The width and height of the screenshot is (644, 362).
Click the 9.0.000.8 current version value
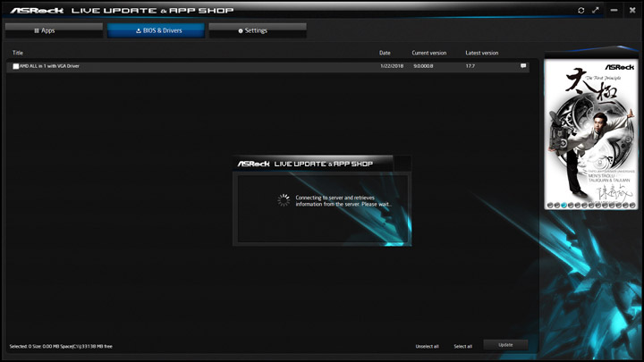coord(423,66)
